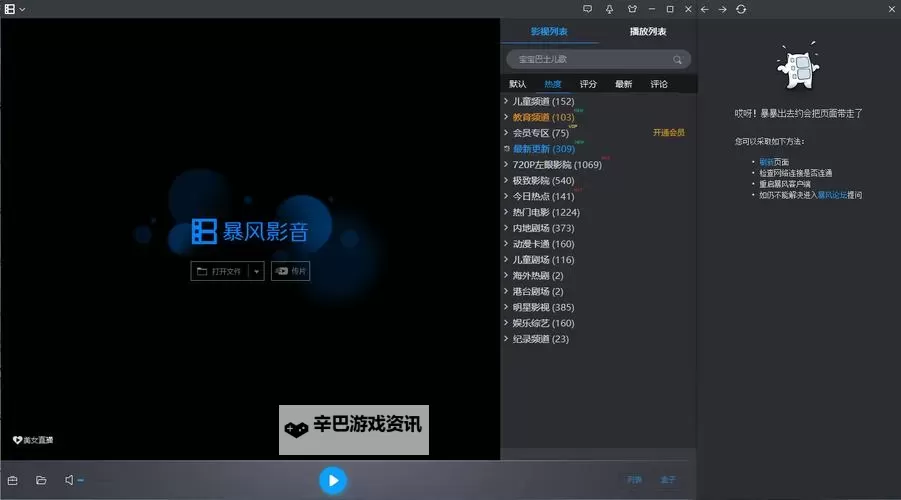Click the refresh page icon
Viewport: 901px width, 500px height.
[x=741, y=9]
